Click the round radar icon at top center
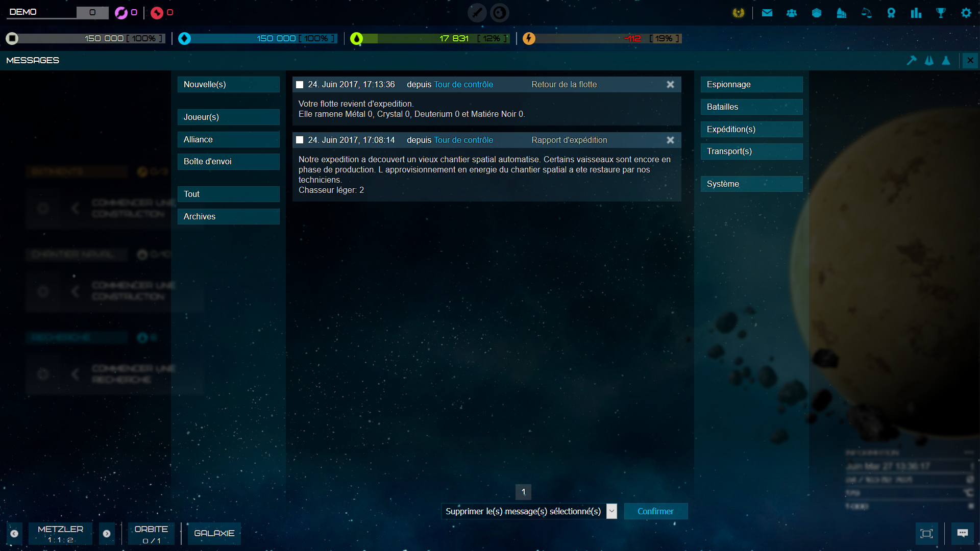The width and height of the screenshot is (980, 551). pos(500,13)
